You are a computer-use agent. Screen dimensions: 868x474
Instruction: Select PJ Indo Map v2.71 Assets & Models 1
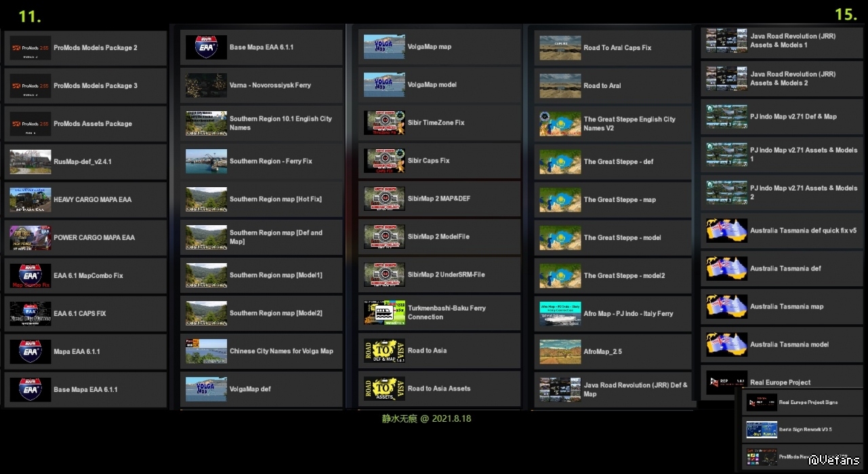click(782, 155)
